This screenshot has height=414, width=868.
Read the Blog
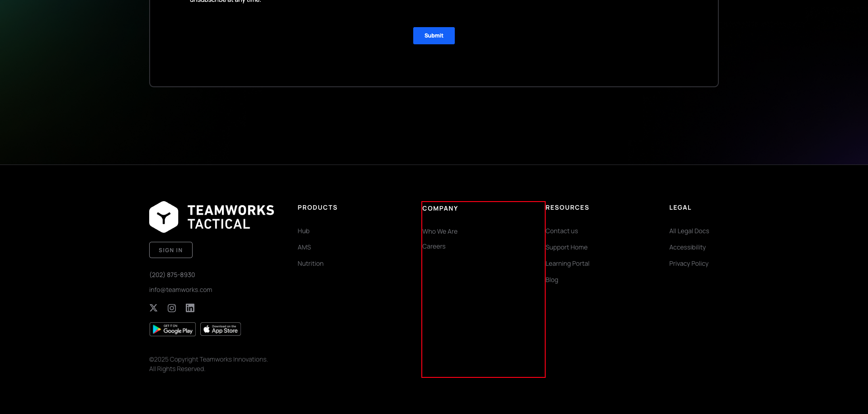click(x=552, y=280)
